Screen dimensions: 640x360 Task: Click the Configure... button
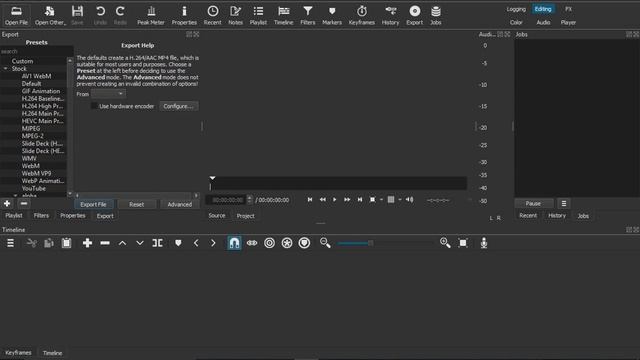pyautogui.click(x=178, y=106)
